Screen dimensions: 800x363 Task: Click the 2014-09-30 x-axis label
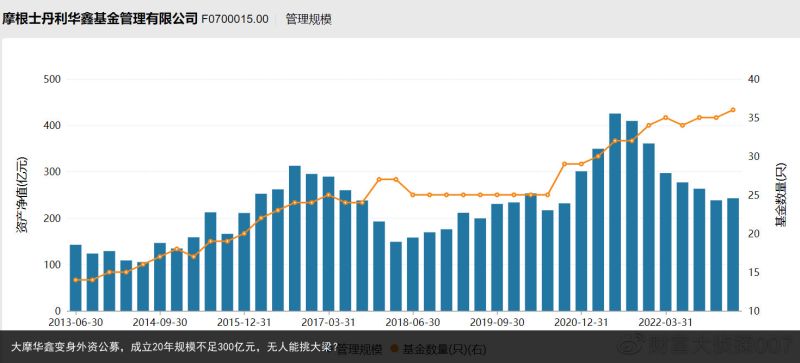pyautogui.click(x=160, y=323)
